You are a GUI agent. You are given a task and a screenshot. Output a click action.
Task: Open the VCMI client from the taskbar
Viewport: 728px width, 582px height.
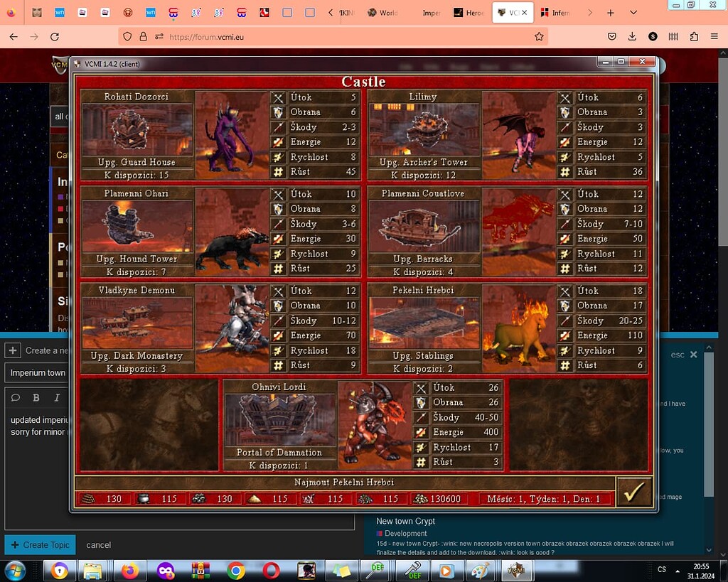pos(516,570)
